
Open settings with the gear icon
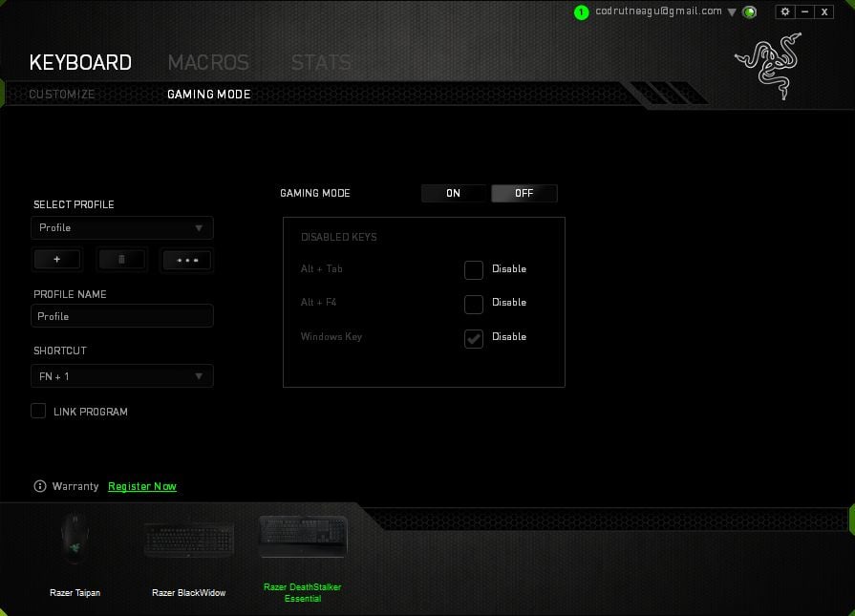pos(784,11)
